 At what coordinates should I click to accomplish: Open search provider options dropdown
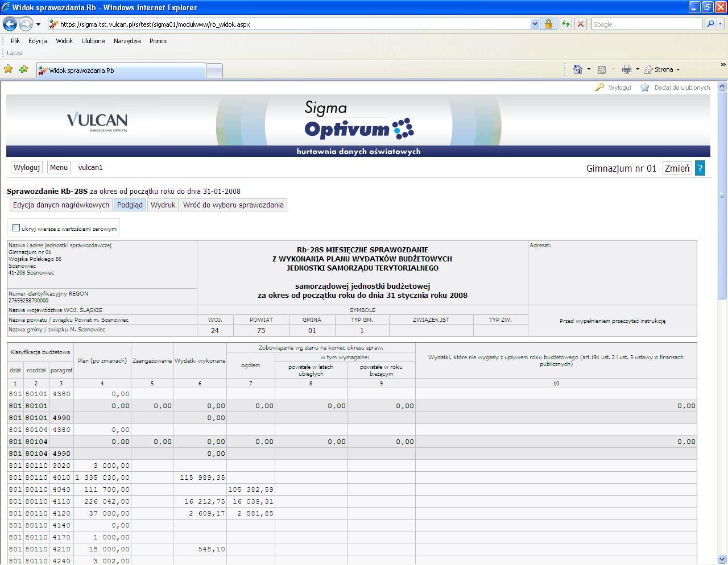pos(720,24)
